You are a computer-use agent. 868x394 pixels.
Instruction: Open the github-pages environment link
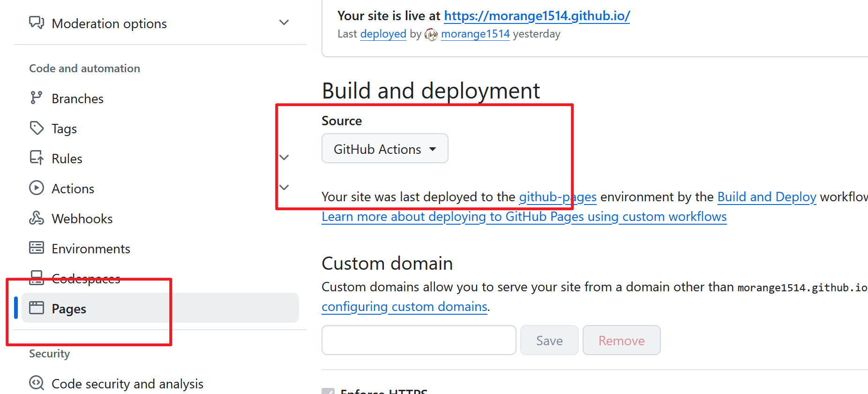558,197
